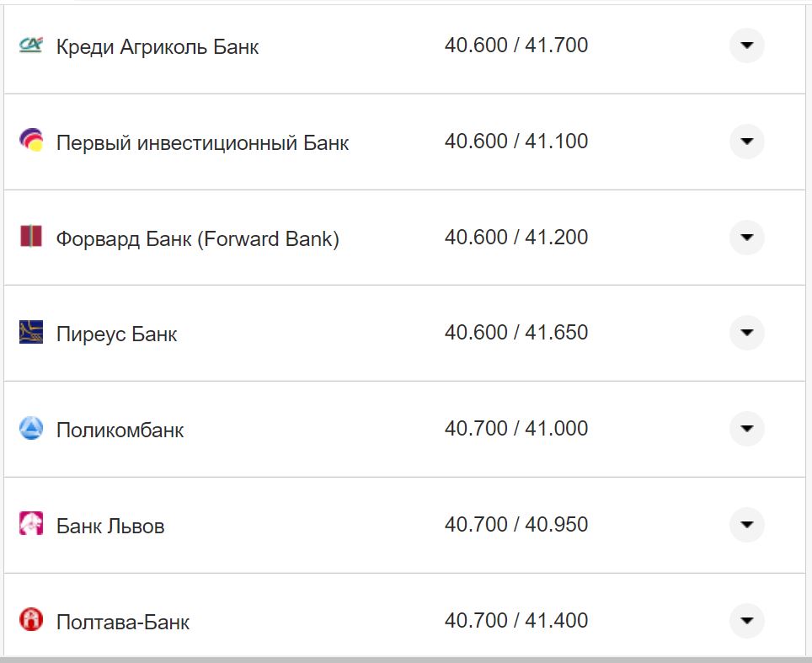Expand details for Первый инвестиционный Банк
812x663 pixels.
(746, 142)
